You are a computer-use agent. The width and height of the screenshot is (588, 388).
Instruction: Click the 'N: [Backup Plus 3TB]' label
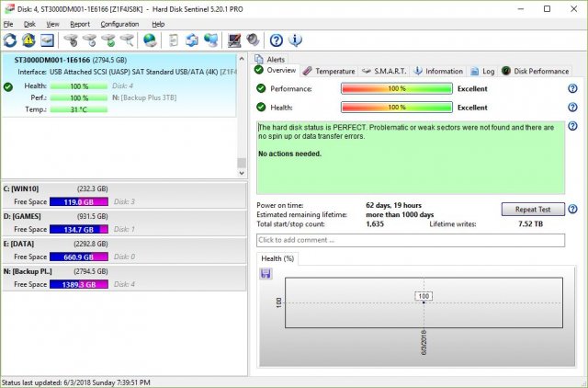tap(144, 97)
